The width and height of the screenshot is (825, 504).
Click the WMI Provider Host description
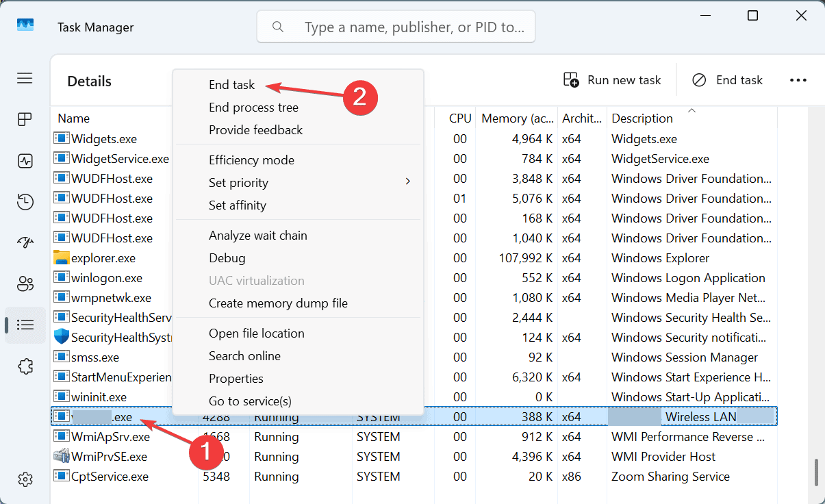coord(663,457)
